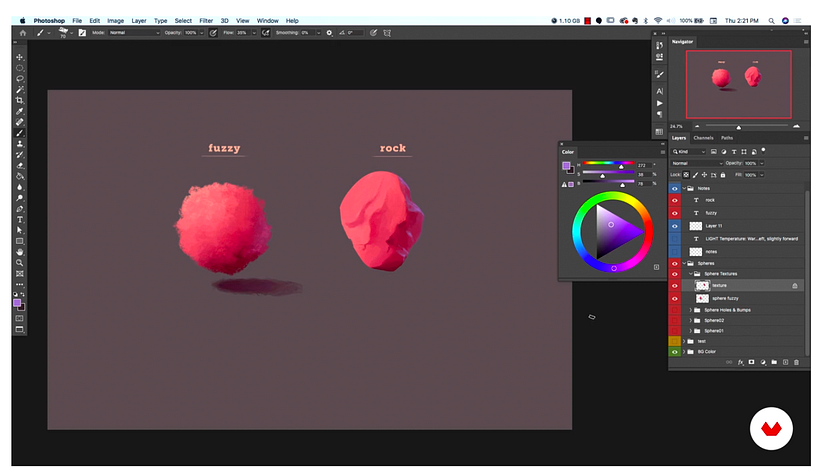The height and width of the screenshot is (467, 820).
Task: Click the create new layer icon
Action: click(x=785, y=362)
